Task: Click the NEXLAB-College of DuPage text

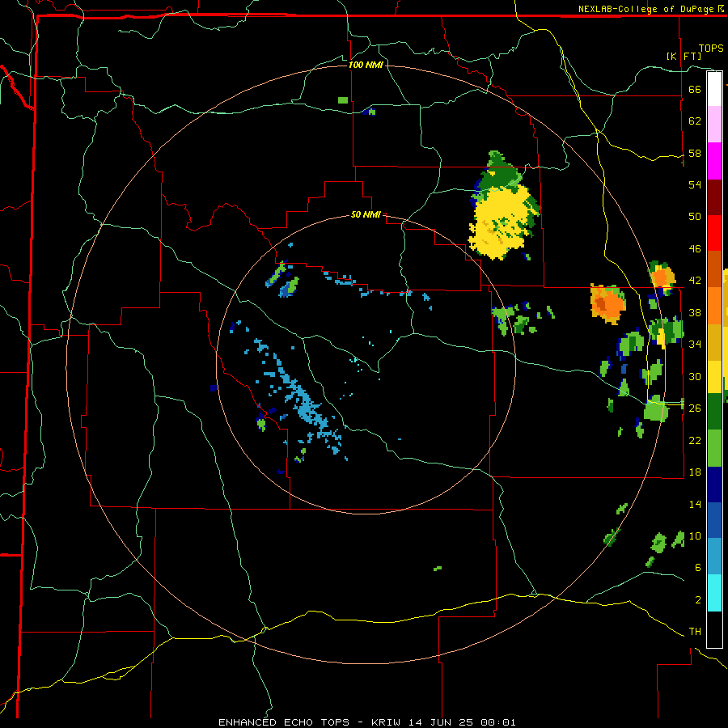Action: (646, 9)
